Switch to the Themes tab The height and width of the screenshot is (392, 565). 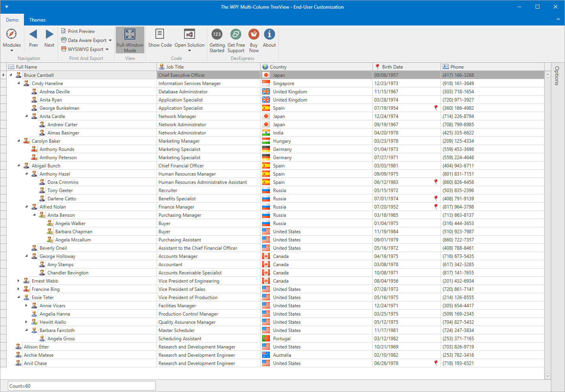37,20
